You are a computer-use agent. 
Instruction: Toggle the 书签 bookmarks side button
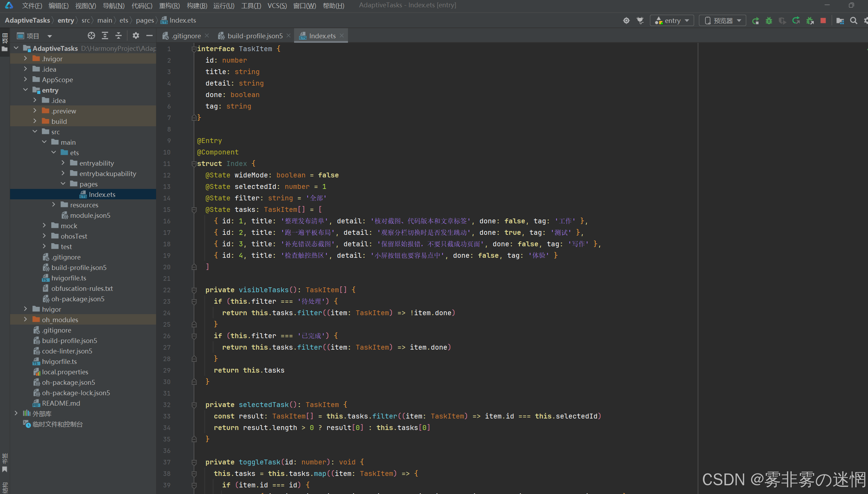pos(5,463)
